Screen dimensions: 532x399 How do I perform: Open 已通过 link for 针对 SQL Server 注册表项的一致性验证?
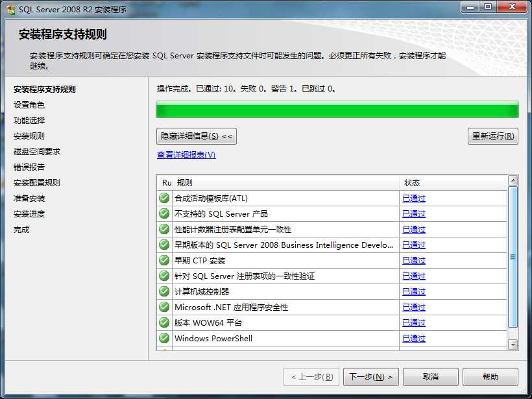coord(413,276)
